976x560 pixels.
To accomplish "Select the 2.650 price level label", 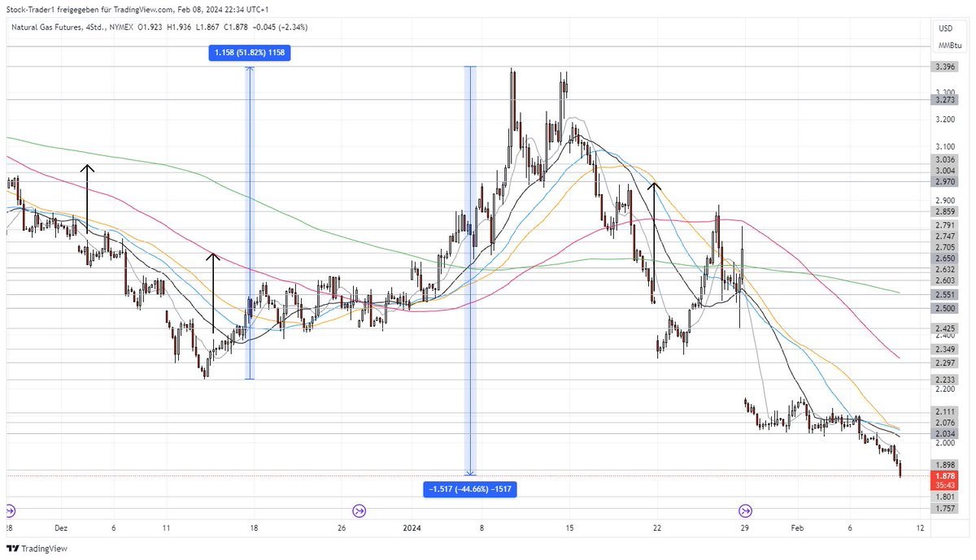I will click(945, 258).
